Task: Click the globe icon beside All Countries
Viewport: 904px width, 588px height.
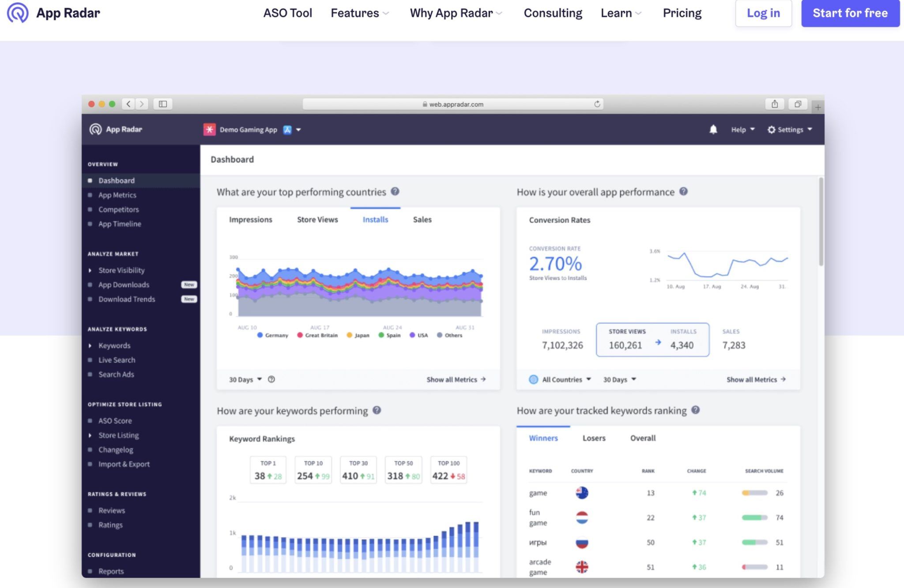Action: [533, 379]
